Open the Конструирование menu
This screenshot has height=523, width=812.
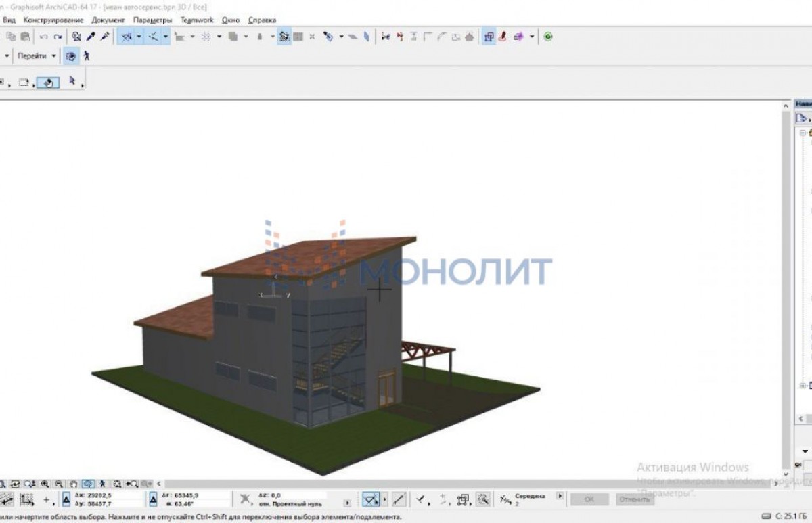click(x=53, y=20)
